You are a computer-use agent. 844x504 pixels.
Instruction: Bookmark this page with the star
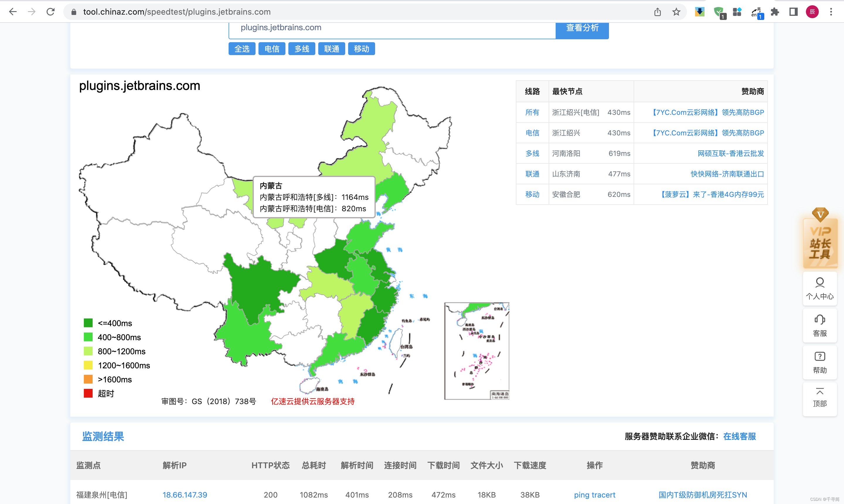point(676,12)
